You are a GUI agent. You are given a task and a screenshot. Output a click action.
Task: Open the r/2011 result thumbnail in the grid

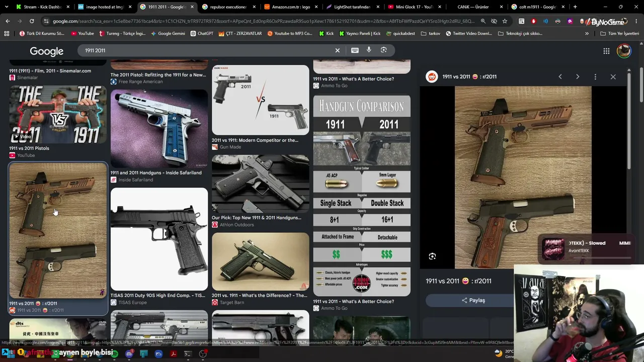[58, 231]
